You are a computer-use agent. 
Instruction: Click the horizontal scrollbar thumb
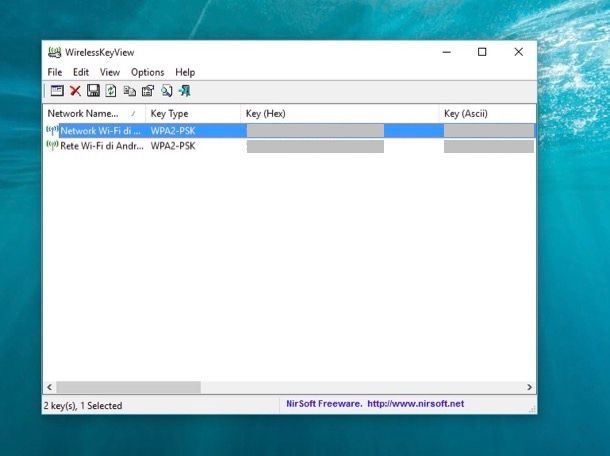[128, 387]
